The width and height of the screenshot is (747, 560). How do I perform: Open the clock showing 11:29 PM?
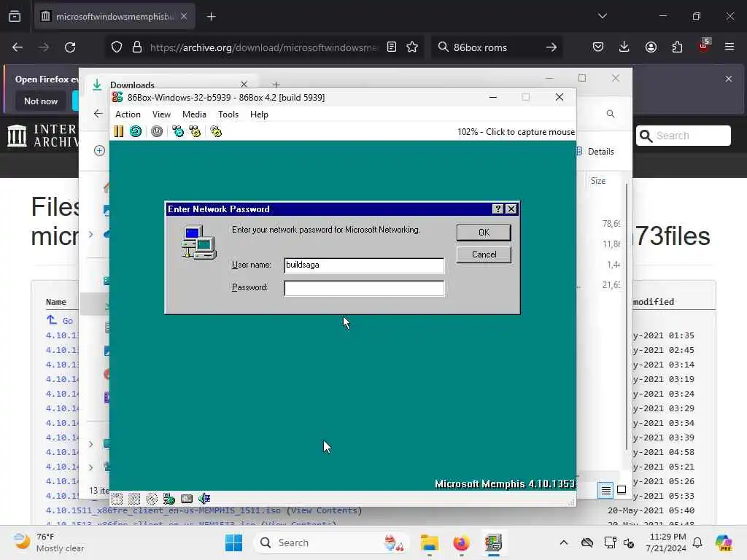coord(666,542)
